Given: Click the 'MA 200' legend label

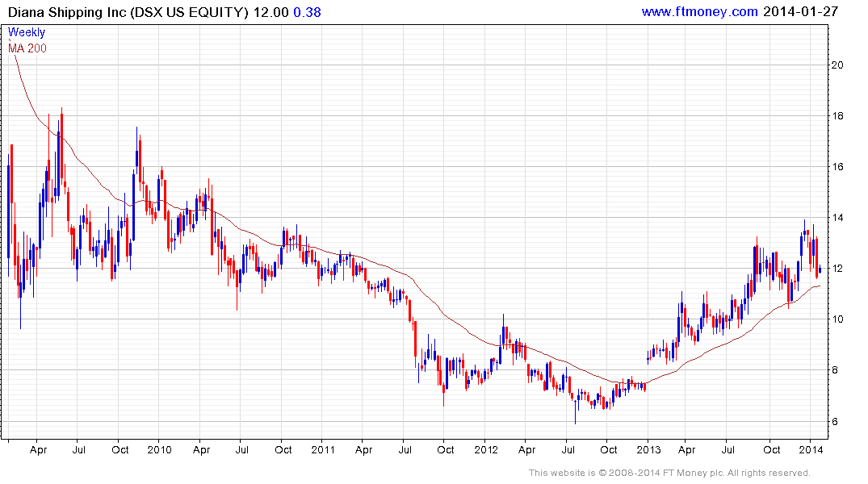Looking at the screenshot, I should pyautogui.click(x=27, y=48).
